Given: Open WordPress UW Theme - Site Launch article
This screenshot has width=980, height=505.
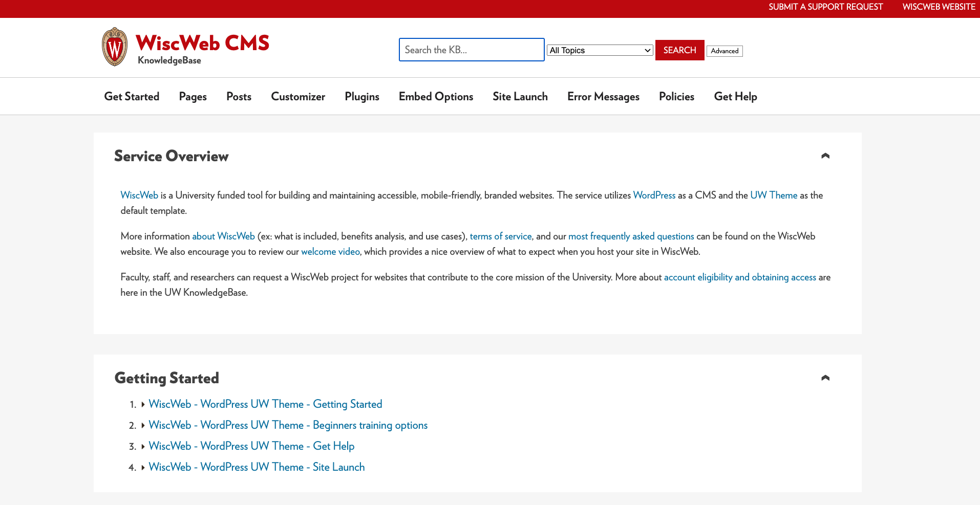Looking at the screenshot, I should tap(257, 467).
